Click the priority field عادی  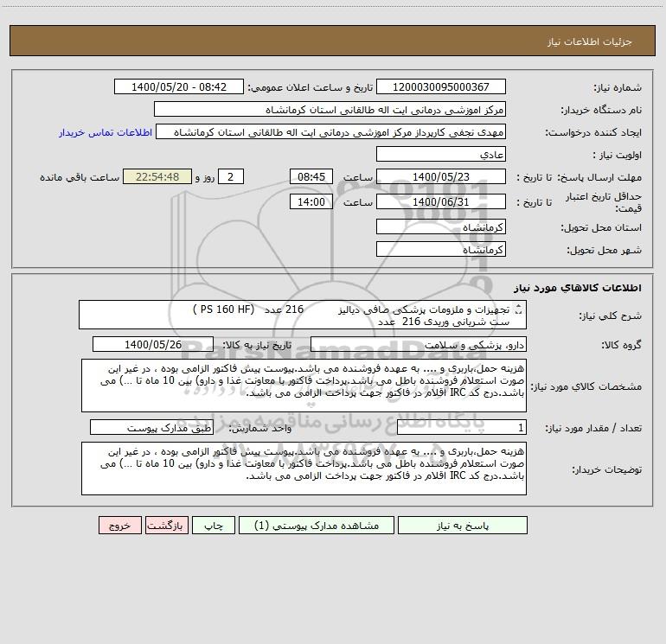(x=441, y=154)
